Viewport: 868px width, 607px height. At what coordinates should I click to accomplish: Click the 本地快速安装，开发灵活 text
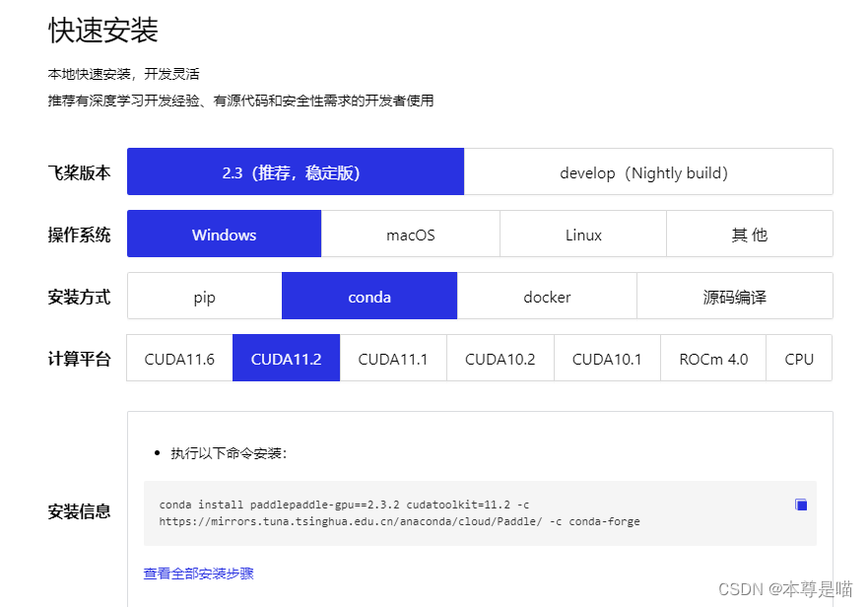click(x=123, y=74)
